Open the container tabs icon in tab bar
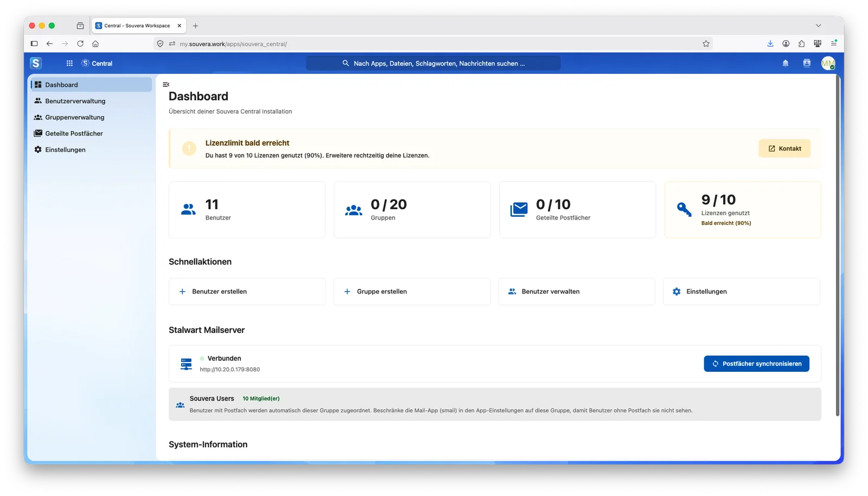This screenshot has width=868, height=496. tap(80, 25)
